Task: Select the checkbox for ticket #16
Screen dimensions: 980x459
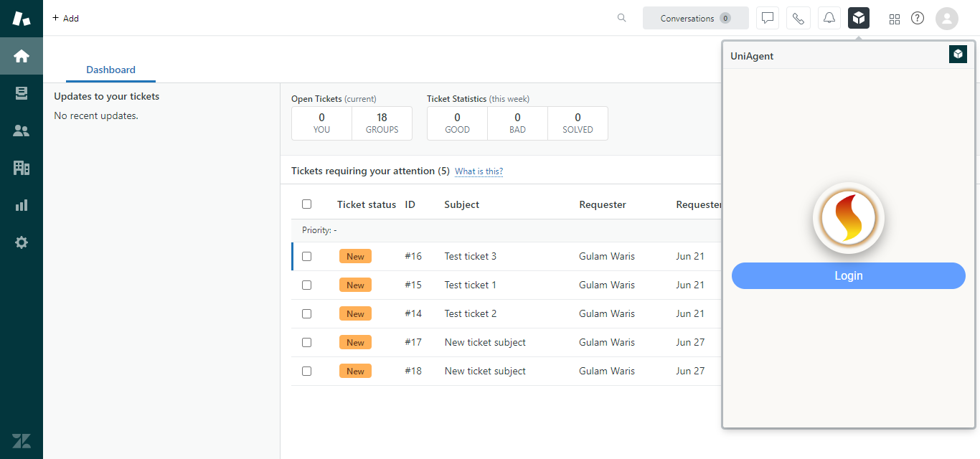Action: pos(307,256)
